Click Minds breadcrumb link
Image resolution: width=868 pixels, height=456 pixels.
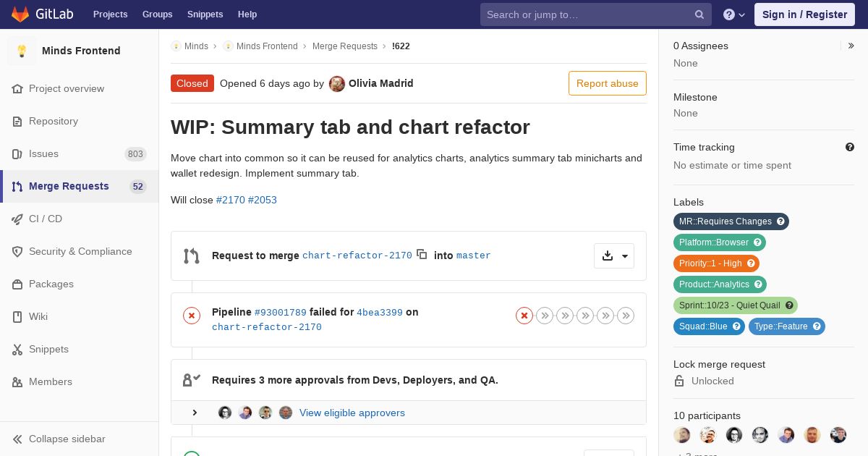(196, 46)
